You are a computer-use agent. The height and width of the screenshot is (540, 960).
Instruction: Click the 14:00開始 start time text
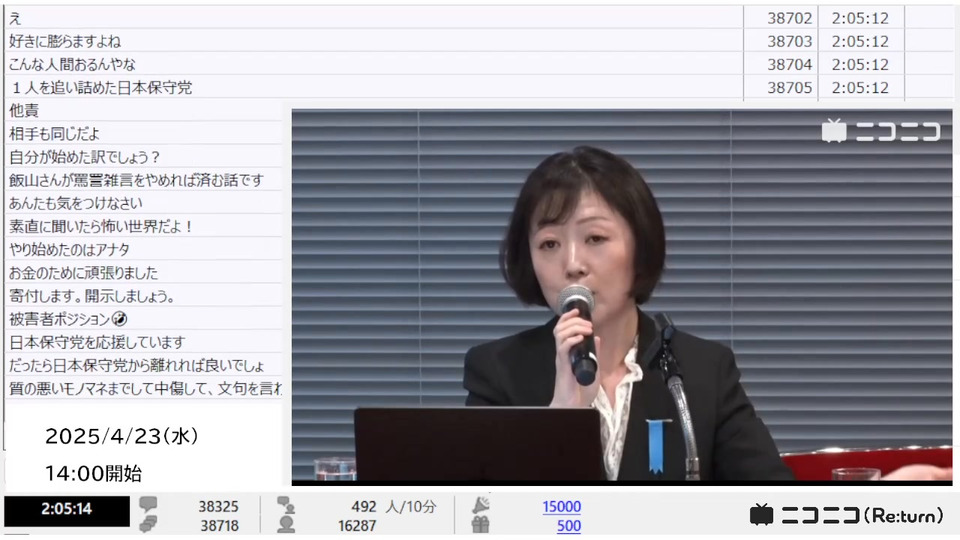coord(93,473)
